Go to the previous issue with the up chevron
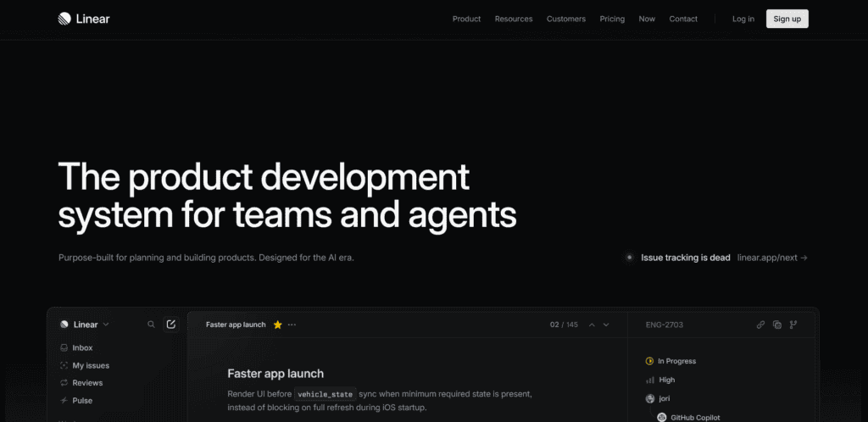Screen dimensions: 868x422 [592, 325]
